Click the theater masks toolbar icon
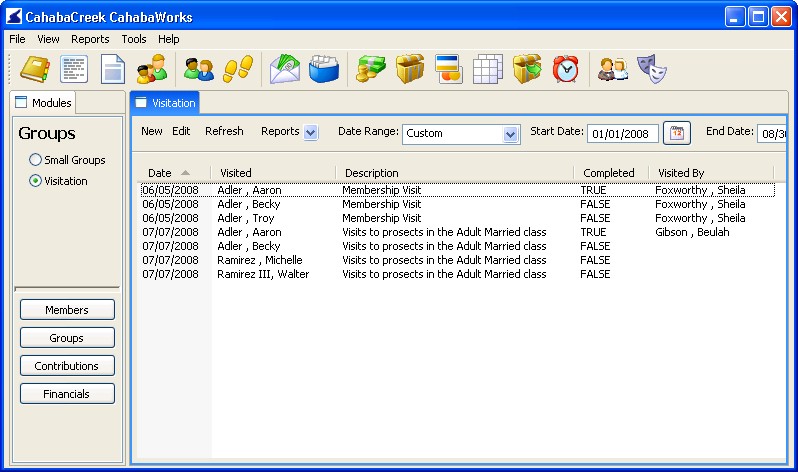Image resolution: width=798 pixels, height=472 pixels. click(652, 68)
